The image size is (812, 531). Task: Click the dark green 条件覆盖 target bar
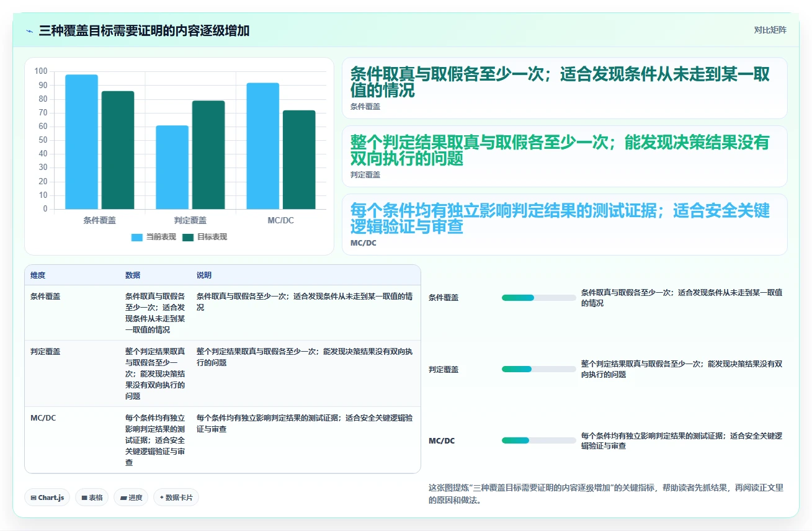(x=118, y=150)
